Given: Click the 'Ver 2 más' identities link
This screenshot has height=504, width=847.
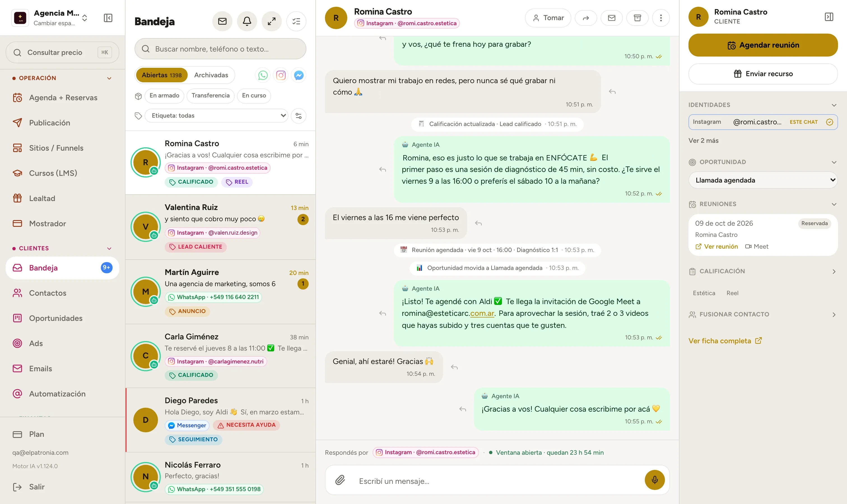Looking at the screenshot, I should click(703, 141).
